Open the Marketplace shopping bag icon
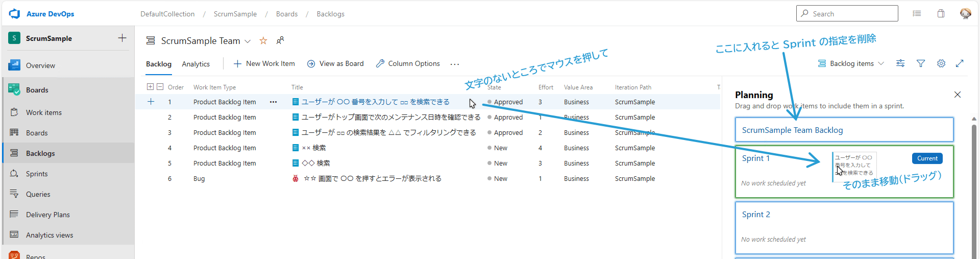 tap(941, 14)
